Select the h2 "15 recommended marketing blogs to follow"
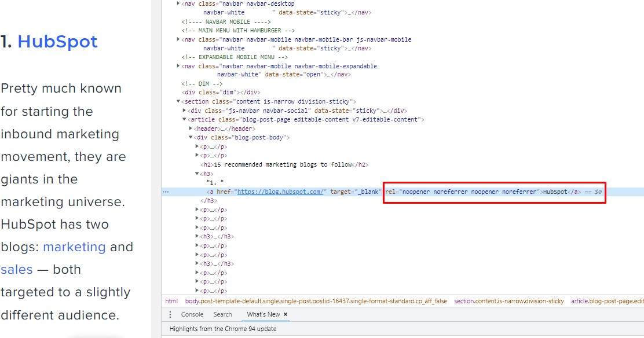Viewport: 644px width, 338px height. (284, 165)
